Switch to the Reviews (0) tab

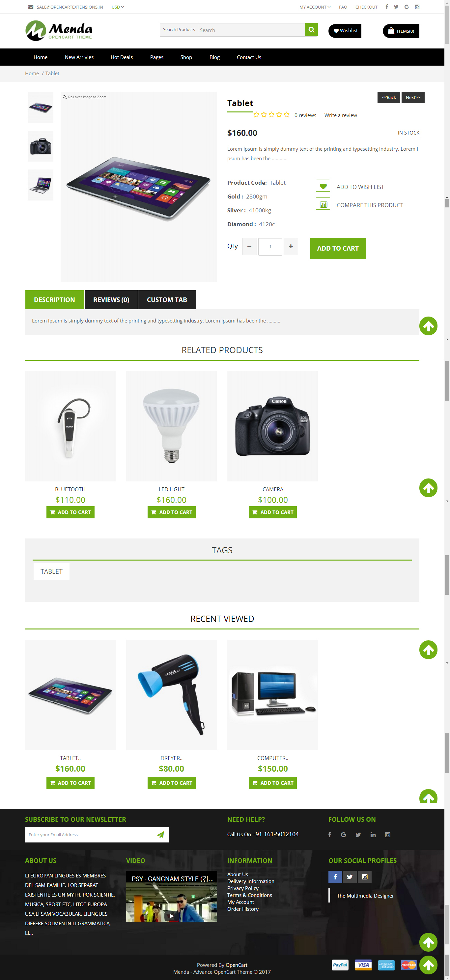(111, 300)
